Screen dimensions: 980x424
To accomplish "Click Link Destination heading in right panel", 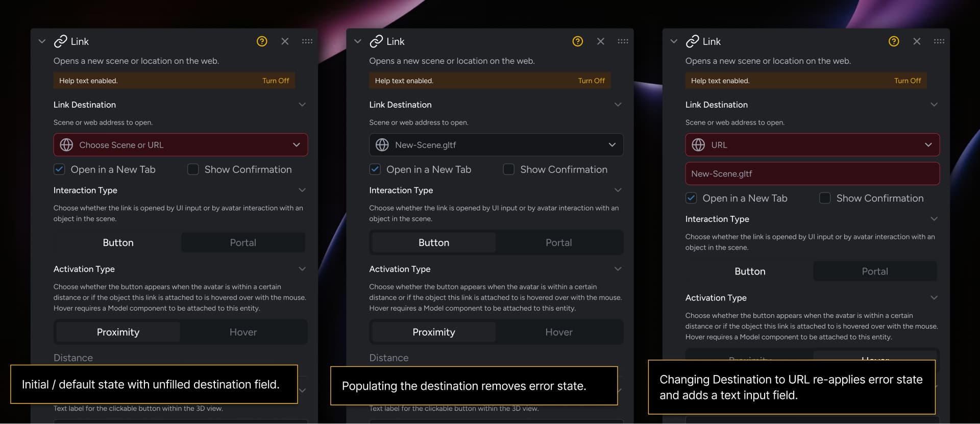I will [717, 105].
